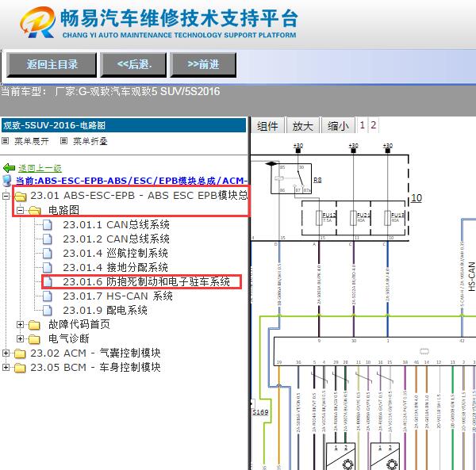Click the FU12 fuse in diagram
476x470 pixels.
pos(319,218)
